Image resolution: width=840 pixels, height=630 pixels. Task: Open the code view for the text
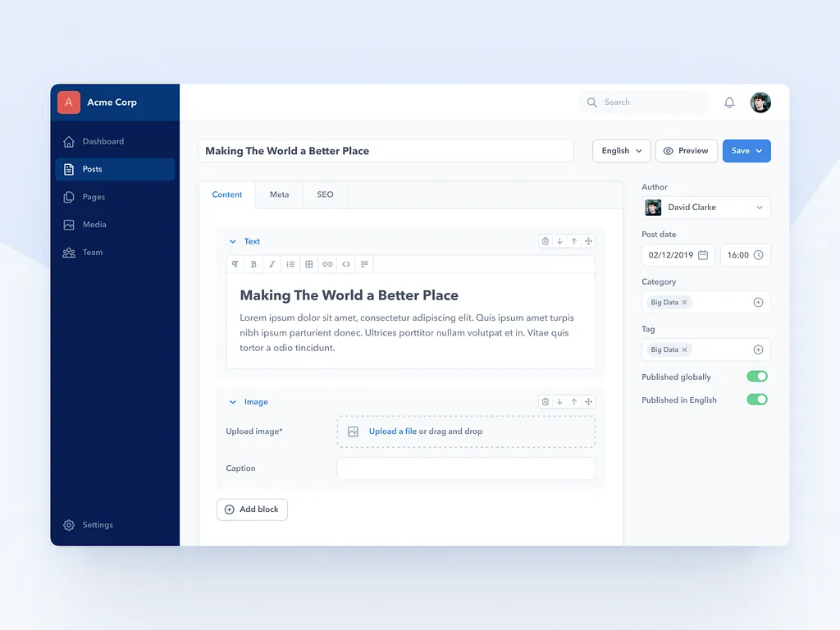pyautogui.click(x=345, y=264)
